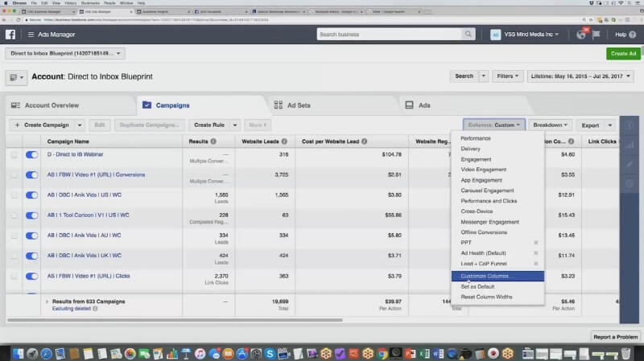Screen dimensions: 644x361
Task: Open Safari compass icon in the Dock
Action: [46, 354]
